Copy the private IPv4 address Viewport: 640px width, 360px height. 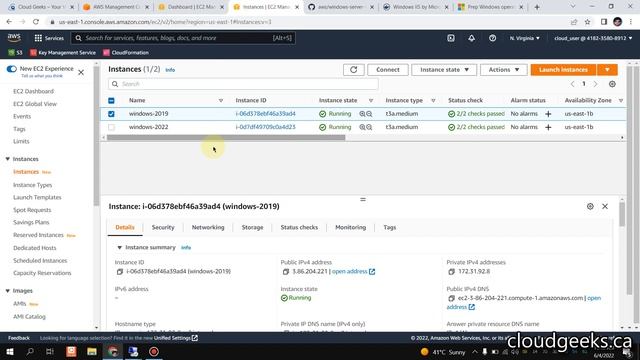pyautogui.click(x=451, y=271)
